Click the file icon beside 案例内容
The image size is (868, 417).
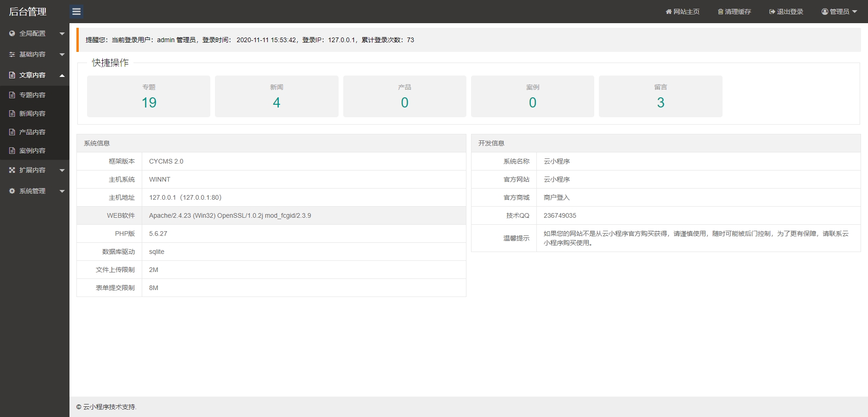coord(12,151)
